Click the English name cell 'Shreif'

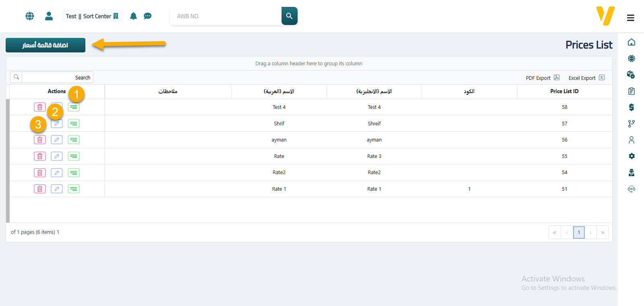click(374, 124)
